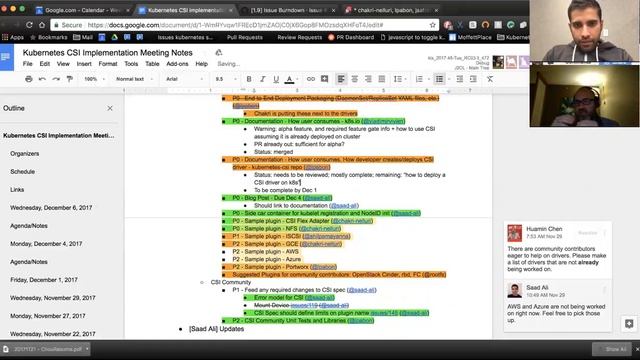Click the Undo arrow icon
640x360 pixels.
[42, 79]
